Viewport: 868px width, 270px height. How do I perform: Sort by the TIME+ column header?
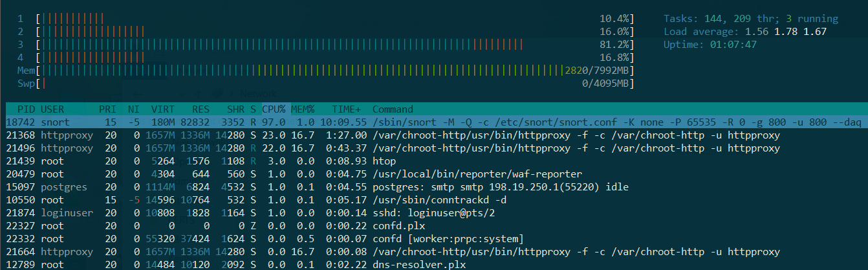347,109
